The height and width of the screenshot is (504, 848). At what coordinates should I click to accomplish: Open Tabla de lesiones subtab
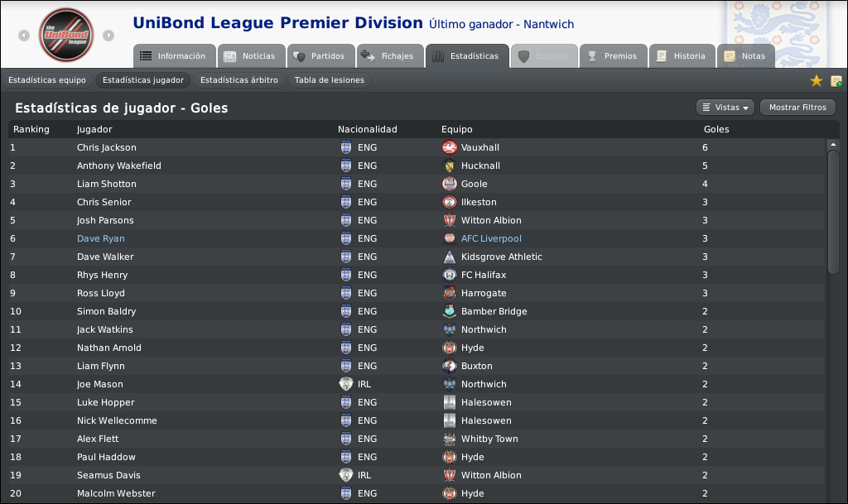[x=330, y=80]
